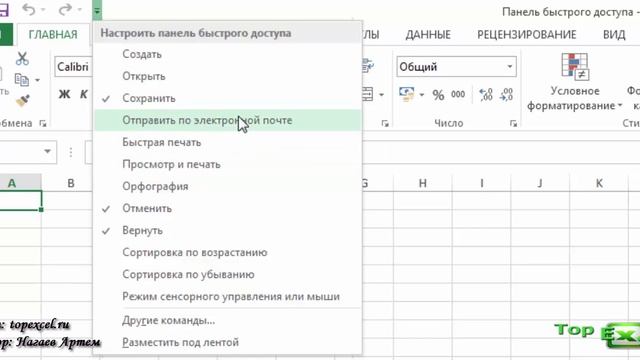Select column B header
Screen dimensions: 640x360
[x=71, y=183]
